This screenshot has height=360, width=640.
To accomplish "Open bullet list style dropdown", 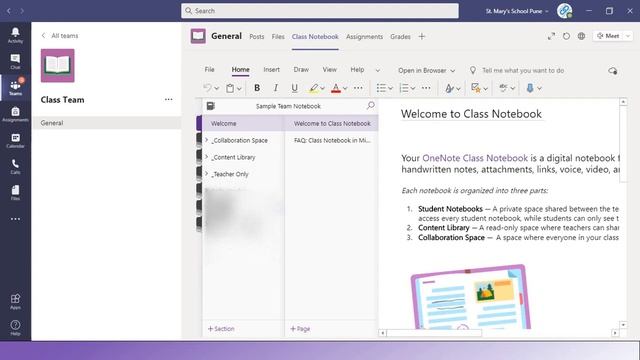I will tap(390, 88).
